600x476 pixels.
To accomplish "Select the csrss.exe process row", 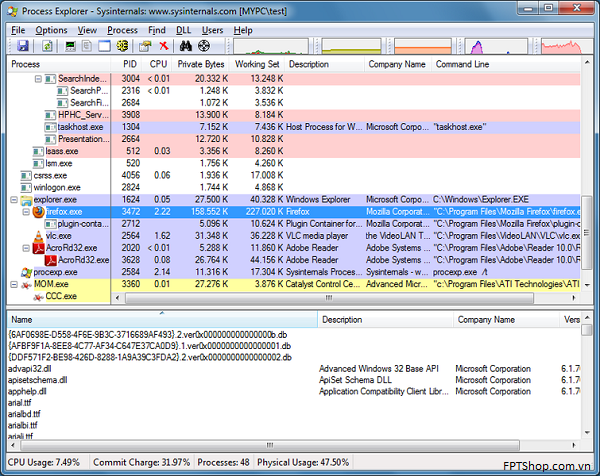I will click(x=294, y=176).
